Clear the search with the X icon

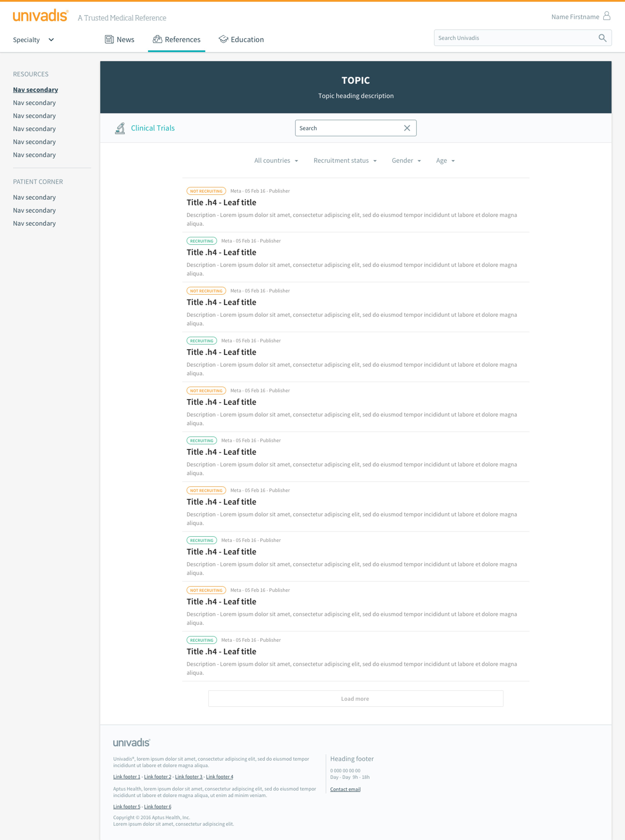coord(407,128)
